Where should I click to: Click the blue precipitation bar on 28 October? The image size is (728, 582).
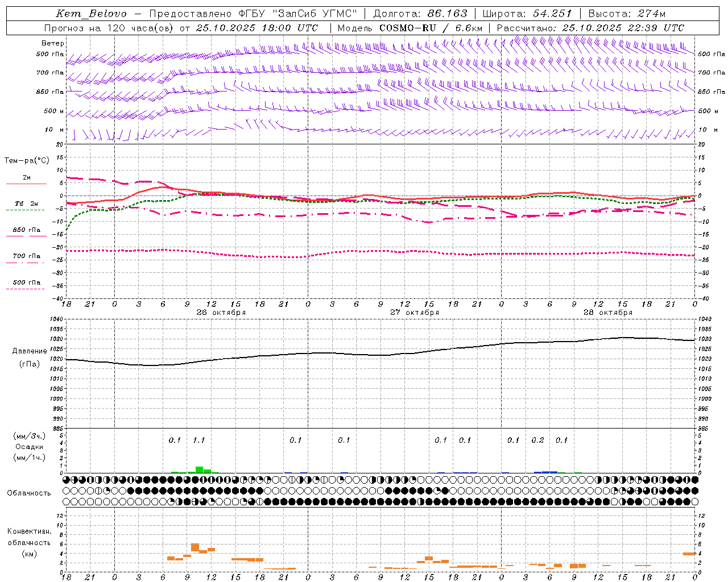545,472
